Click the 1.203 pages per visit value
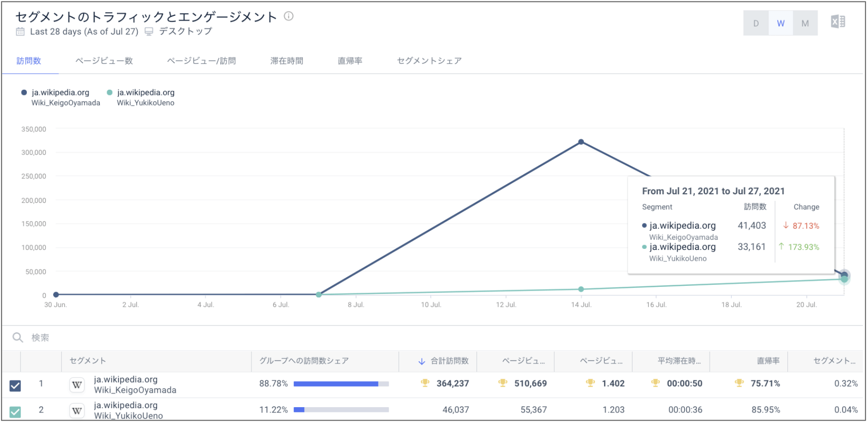 pyautogui.click(x=614, y=410)
